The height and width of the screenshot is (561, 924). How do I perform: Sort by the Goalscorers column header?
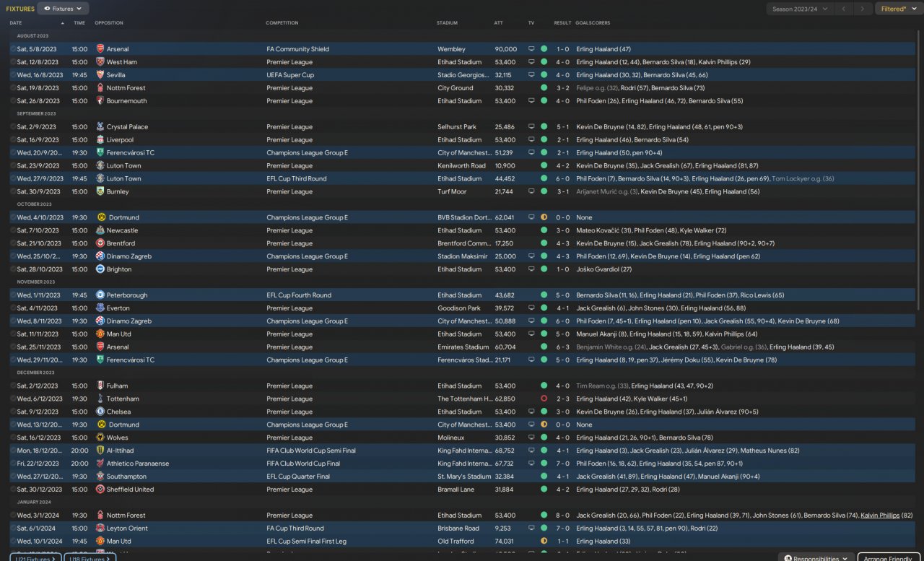coord(593,22)
